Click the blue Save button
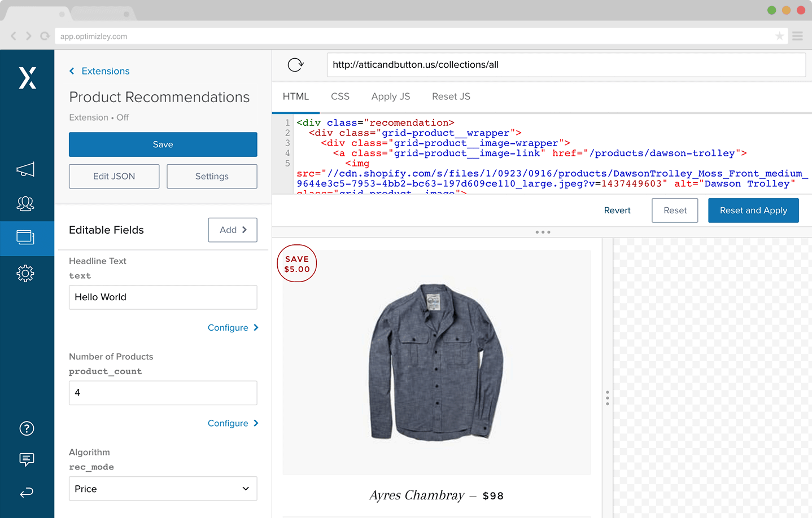The width and height of the screenshot is (812, 518). click(x=163, y=144)
